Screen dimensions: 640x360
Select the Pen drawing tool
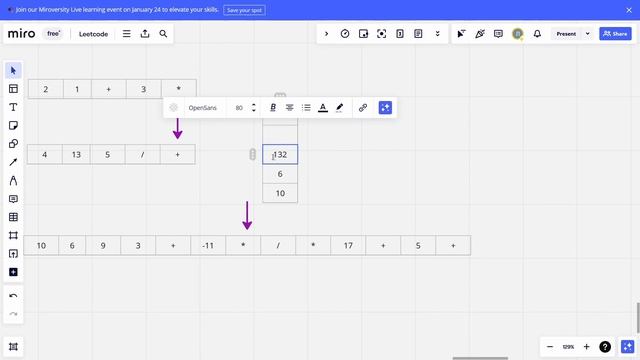coord(13,180)
